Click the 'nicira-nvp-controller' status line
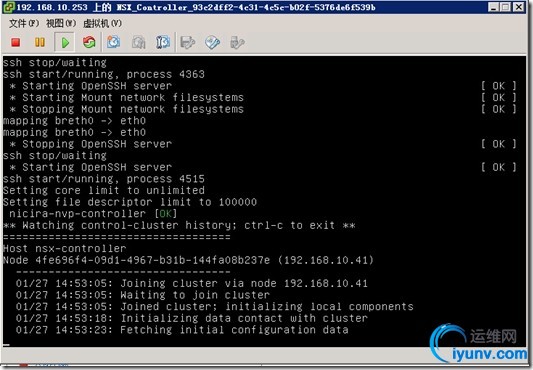533x370 pixels. point(93,214)
